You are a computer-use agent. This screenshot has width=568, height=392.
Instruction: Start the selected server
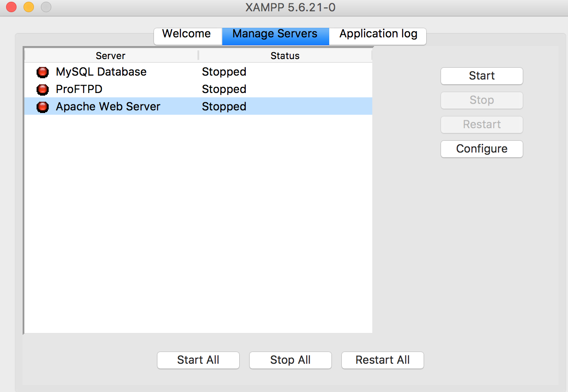click(482, 76)
